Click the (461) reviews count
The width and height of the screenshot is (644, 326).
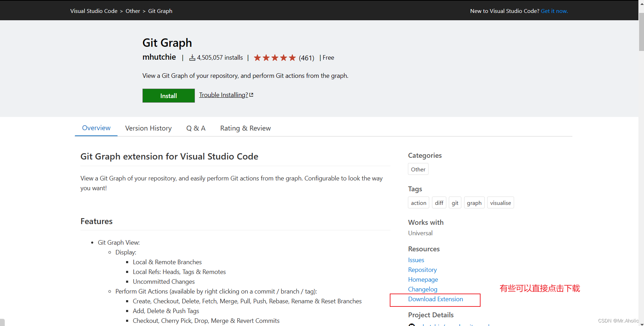coord(306,58)
